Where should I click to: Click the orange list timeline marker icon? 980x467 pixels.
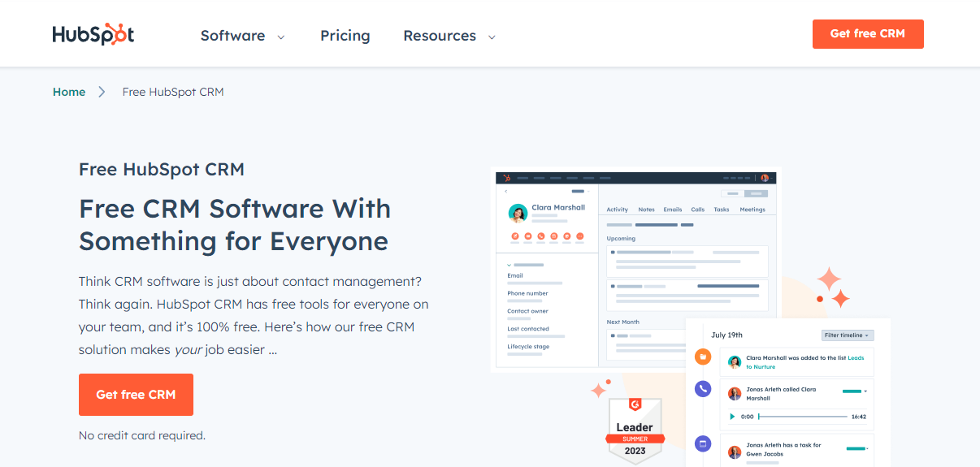(x=704, y=357)
